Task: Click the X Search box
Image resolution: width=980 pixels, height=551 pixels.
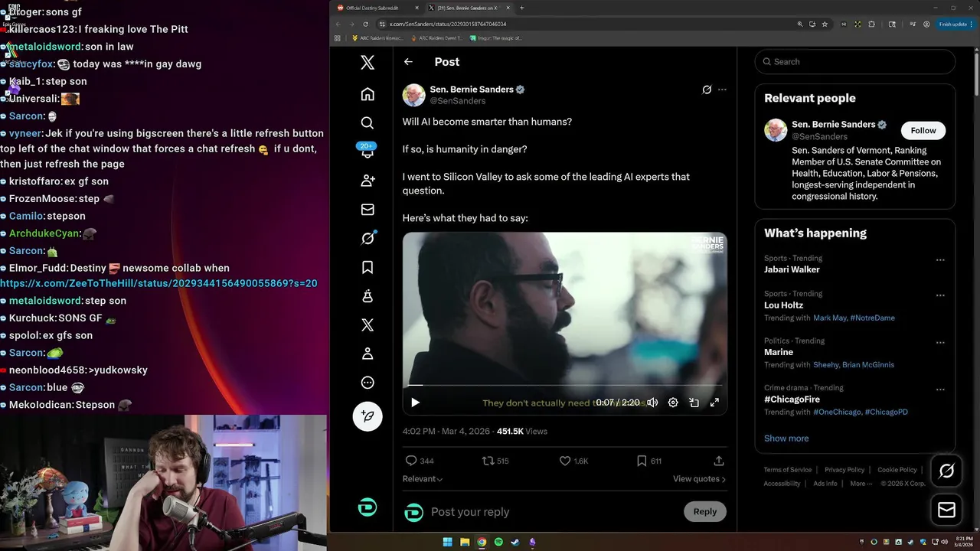Action: click(855, 62)
